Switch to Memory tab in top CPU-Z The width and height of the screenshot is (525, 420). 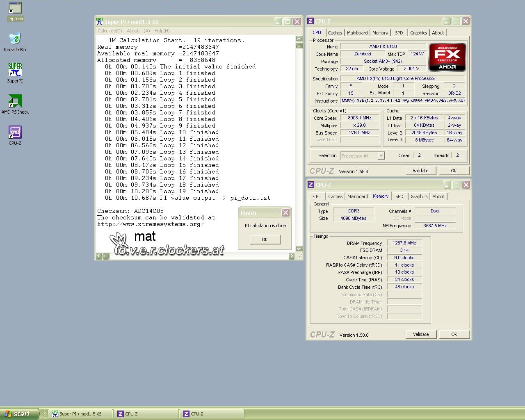pyautogui.click(x=380, y=33)
